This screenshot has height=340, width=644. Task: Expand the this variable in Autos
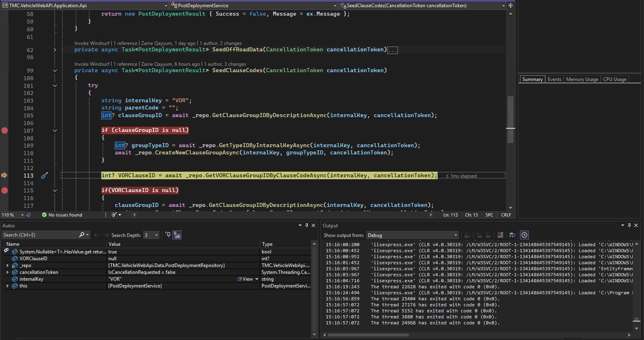8,286
